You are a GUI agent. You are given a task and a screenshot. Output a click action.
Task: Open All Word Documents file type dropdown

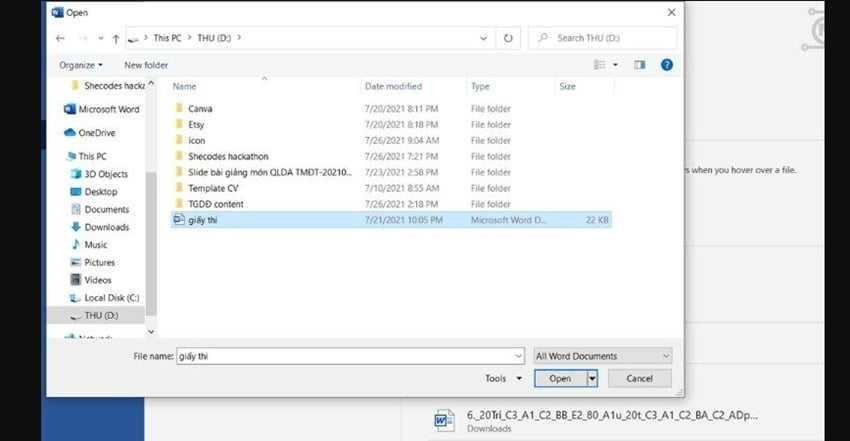point(603,356)
